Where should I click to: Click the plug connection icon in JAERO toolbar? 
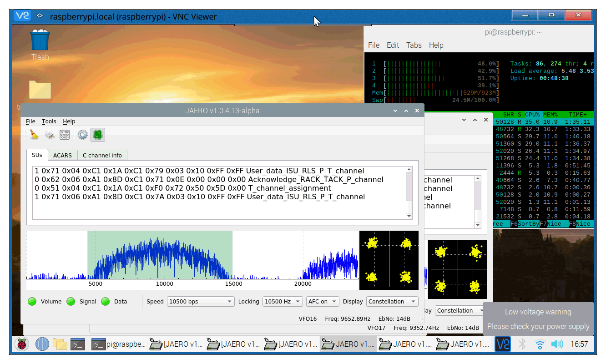click(x=50, y=134)
